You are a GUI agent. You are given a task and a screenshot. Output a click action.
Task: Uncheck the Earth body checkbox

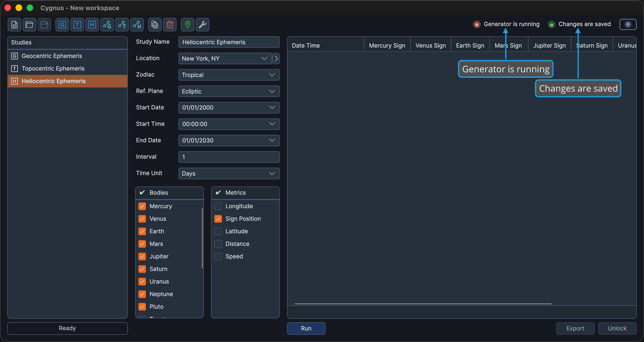click(142, 231)
